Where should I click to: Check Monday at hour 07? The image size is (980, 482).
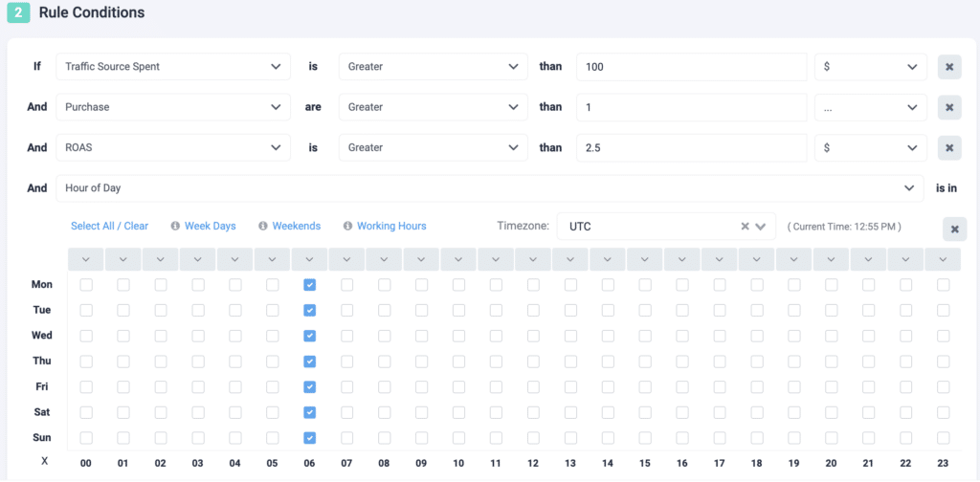[346, 285]
